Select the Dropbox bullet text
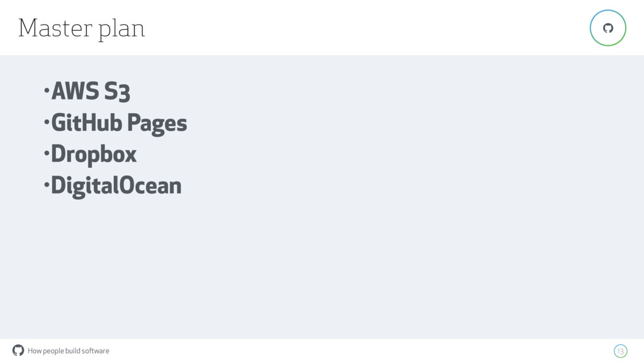This screenshot has width=644, height=362. coord(94,155)
